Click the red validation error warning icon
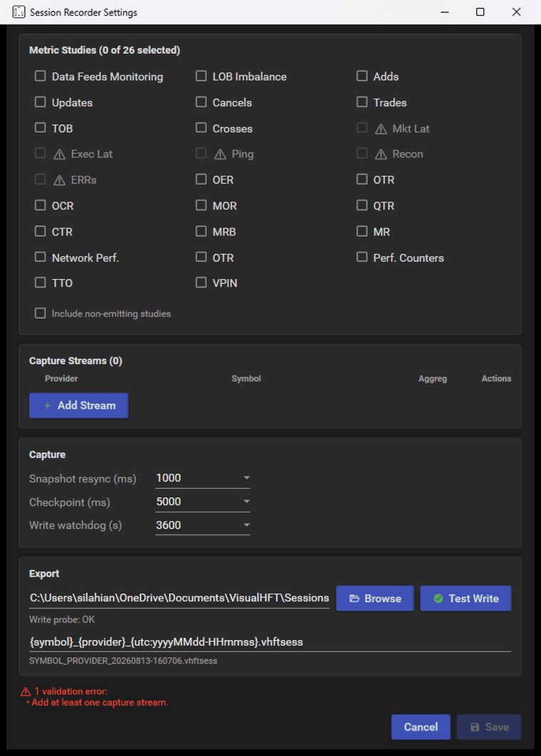This screenshot has height=756, width=541. [x=26, y=692]
